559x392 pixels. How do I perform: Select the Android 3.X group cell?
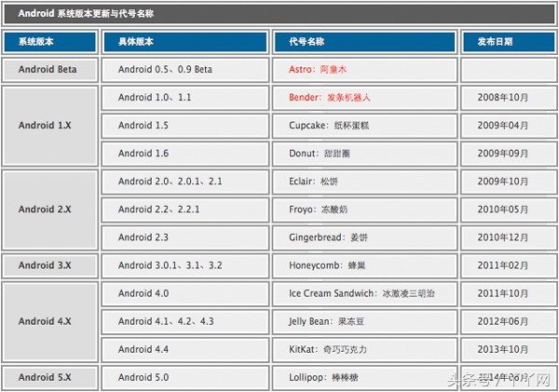[50, 266]
